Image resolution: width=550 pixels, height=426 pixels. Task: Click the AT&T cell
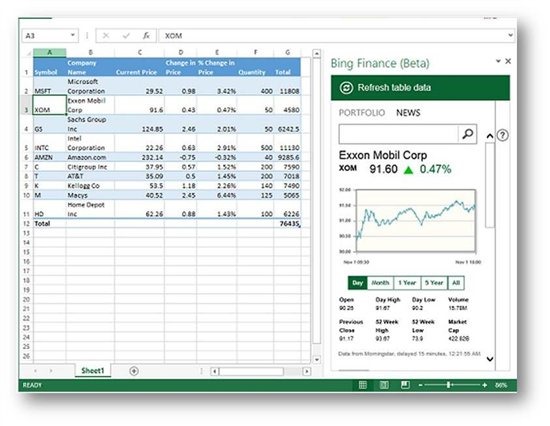pyautogui.click(x=90, y=176)
